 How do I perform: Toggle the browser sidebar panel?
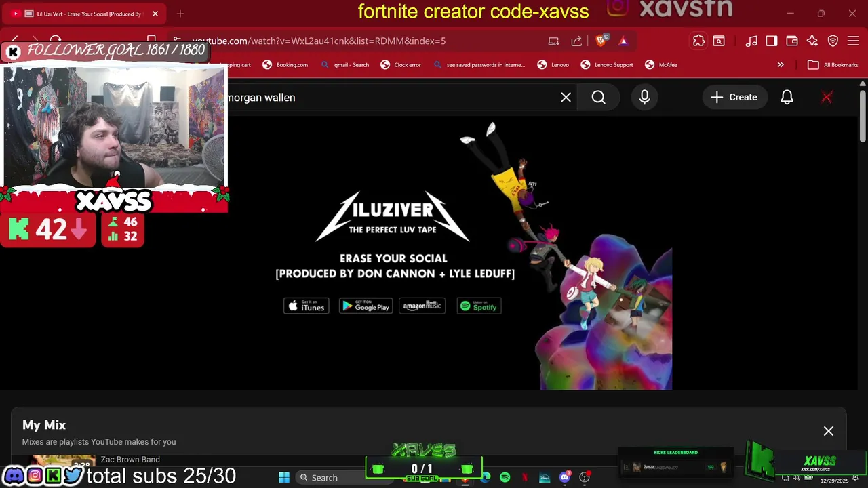[772, 41]
